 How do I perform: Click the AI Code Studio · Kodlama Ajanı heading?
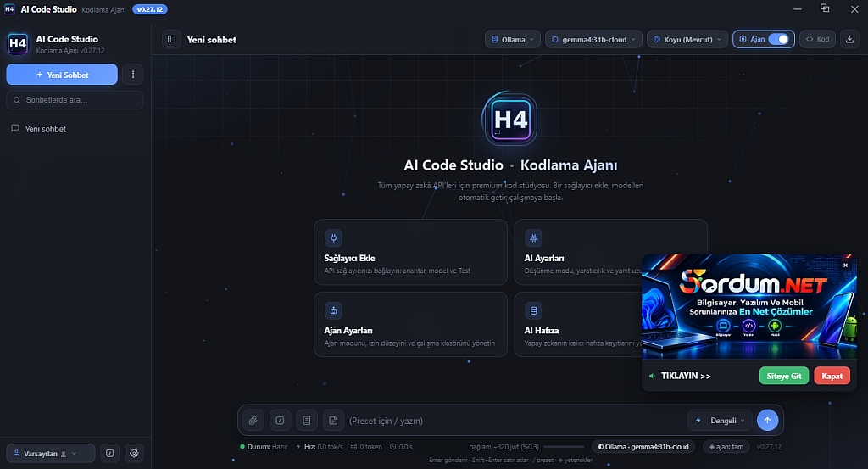[x=510, y=165]
